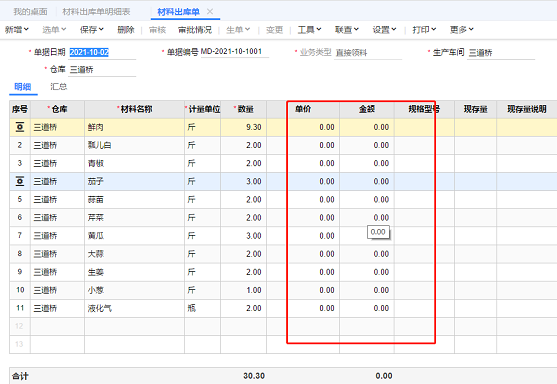
Task: Select the 黄瓜 material cell
Action: click(x=135, y=236)
